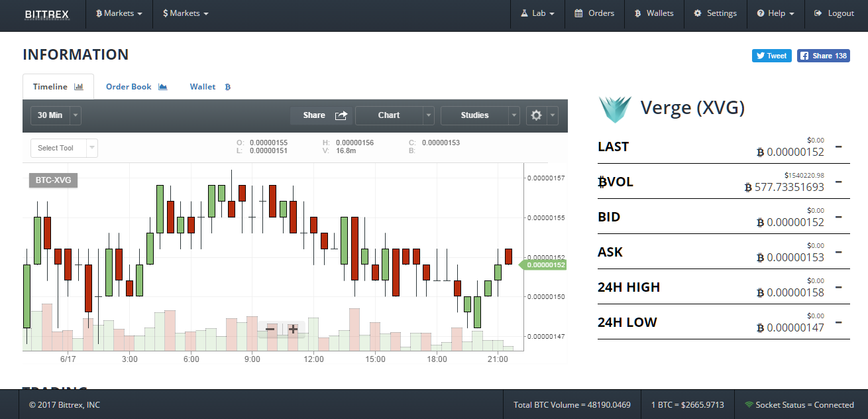Click the © 2017 Bittrex, INC text
Screen dimensions: 868x419
[64, 404]
